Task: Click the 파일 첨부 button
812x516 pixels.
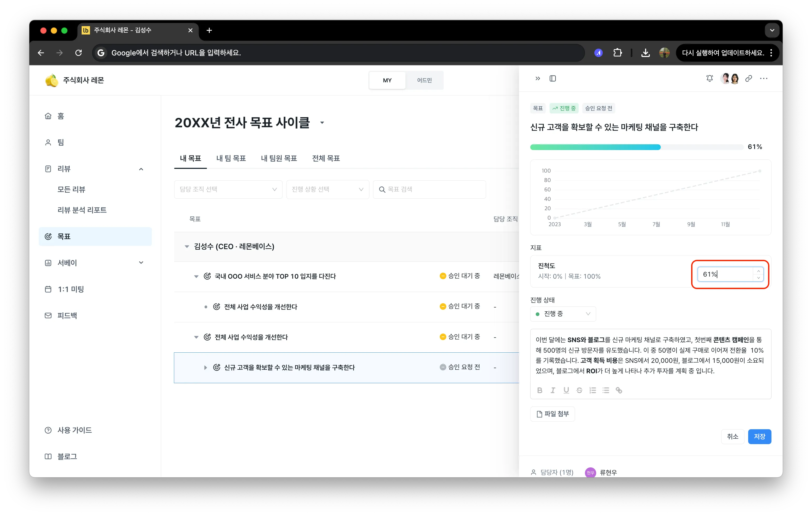Action: coord(552,414)
